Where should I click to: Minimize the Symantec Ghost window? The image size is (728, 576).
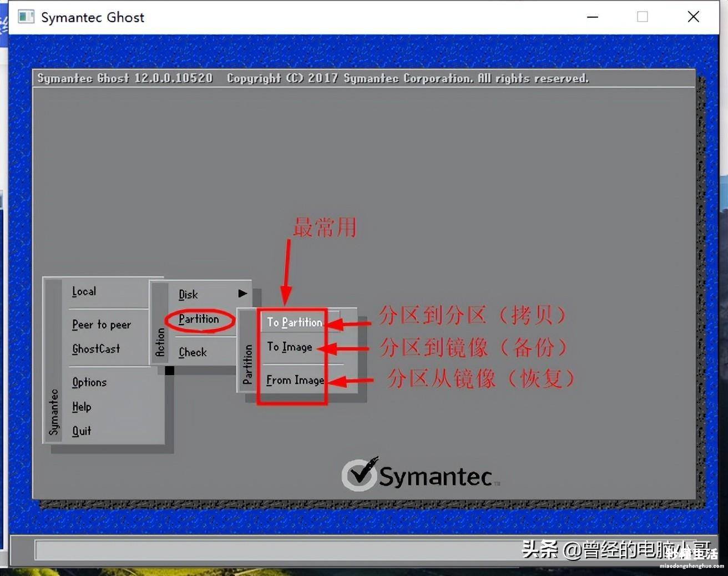click(x=593, y=17)
